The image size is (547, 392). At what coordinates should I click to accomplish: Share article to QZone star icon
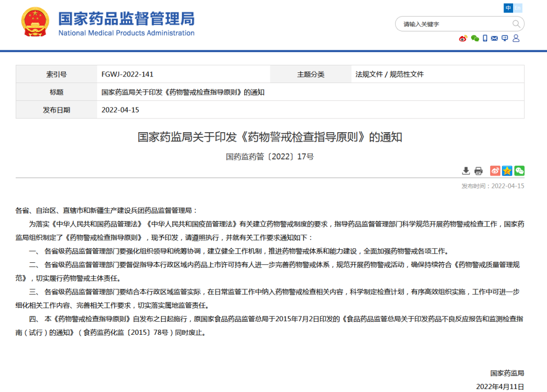tap(507, 171)
